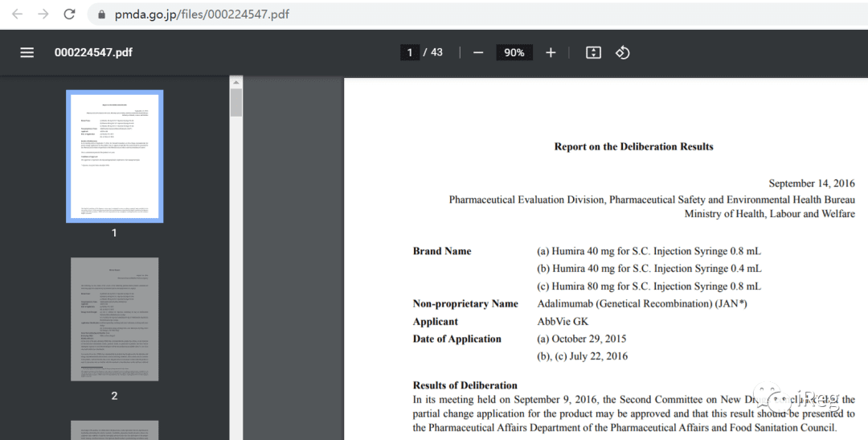Click the browser forward arrow
The image size is (868, 440).
click(x=43, y=14)
